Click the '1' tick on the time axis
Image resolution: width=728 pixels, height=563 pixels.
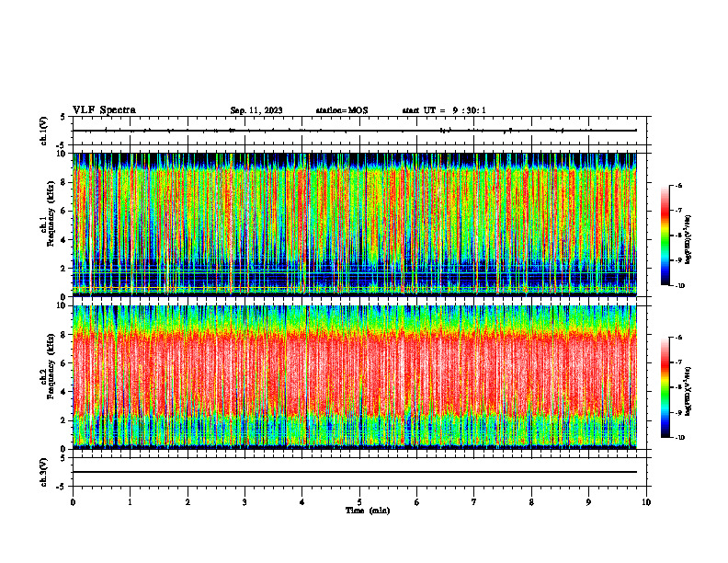pos(130,502)
